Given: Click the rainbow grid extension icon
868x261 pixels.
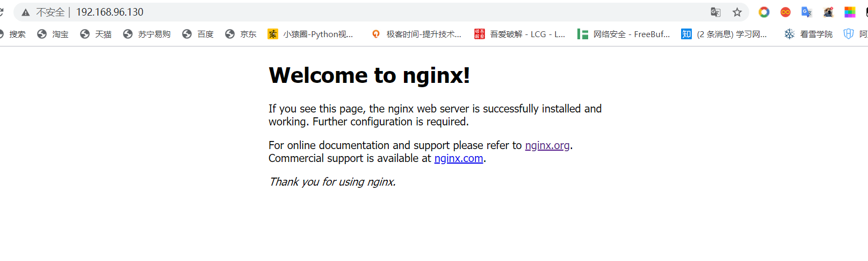Looking at the screenshot, I should (850, 12).
